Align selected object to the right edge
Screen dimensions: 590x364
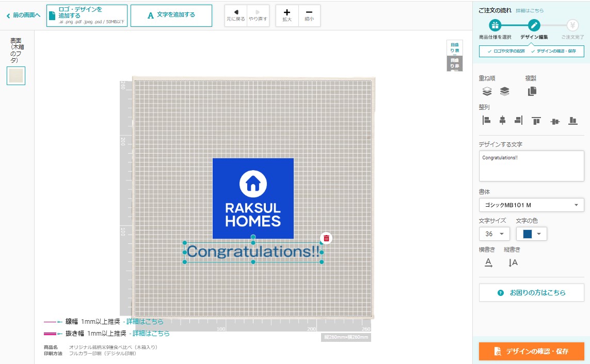tap(518, 120)
